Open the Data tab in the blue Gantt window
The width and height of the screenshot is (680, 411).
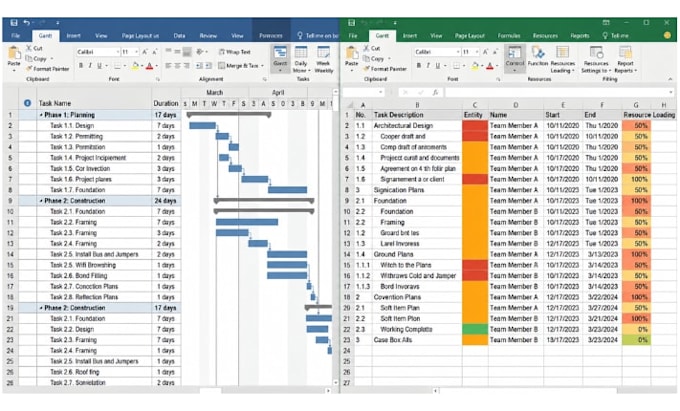tap(179, 36)
